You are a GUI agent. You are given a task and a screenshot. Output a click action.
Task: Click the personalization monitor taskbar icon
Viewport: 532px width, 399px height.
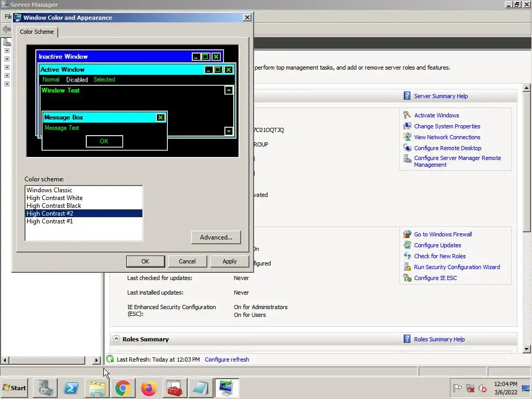tap(227, 388)
